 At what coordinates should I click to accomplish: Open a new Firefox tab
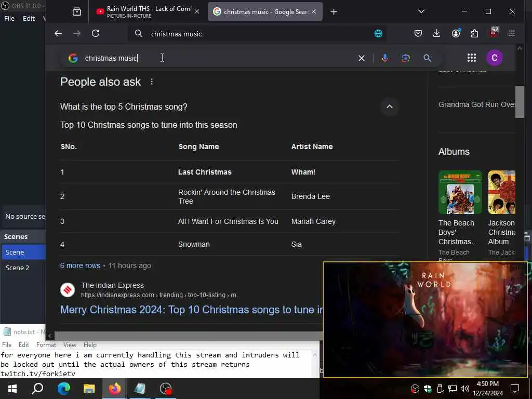coord(334,12)
